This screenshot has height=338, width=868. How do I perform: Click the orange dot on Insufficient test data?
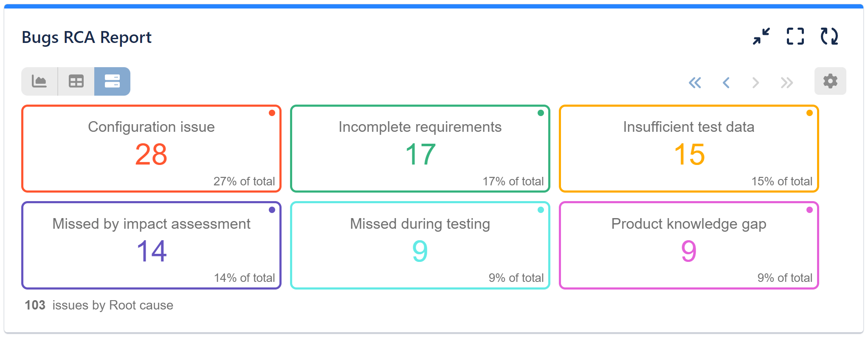809,113
